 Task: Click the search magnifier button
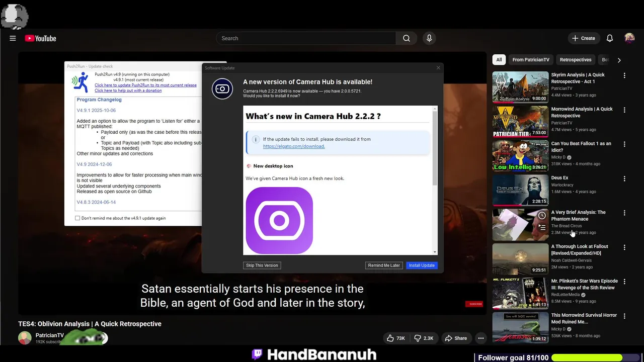[407, 38]
